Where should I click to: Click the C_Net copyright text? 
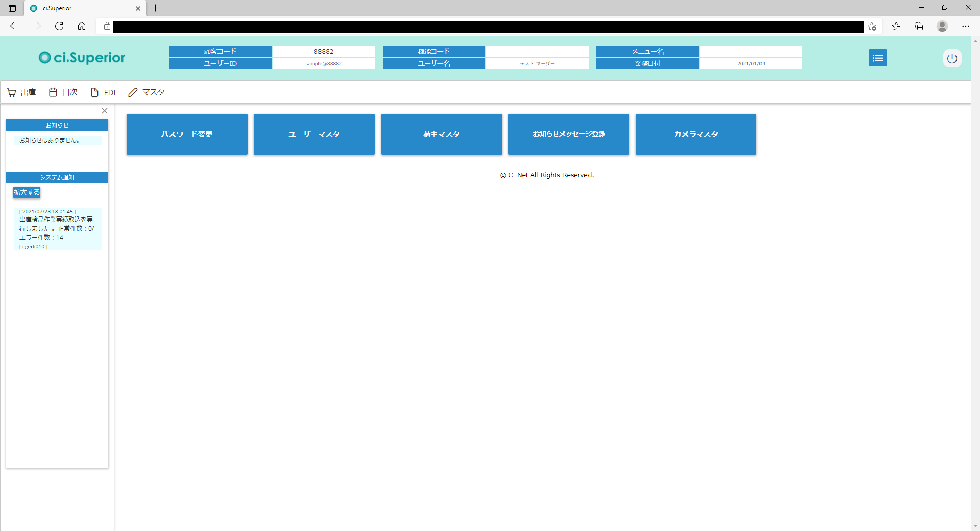point(547,175)
